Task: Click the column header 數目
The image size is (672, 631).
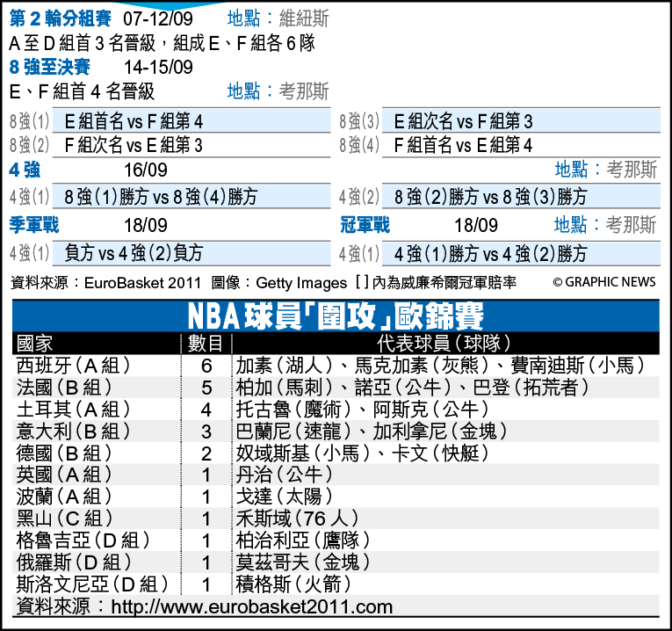Action: click(206, 344)
